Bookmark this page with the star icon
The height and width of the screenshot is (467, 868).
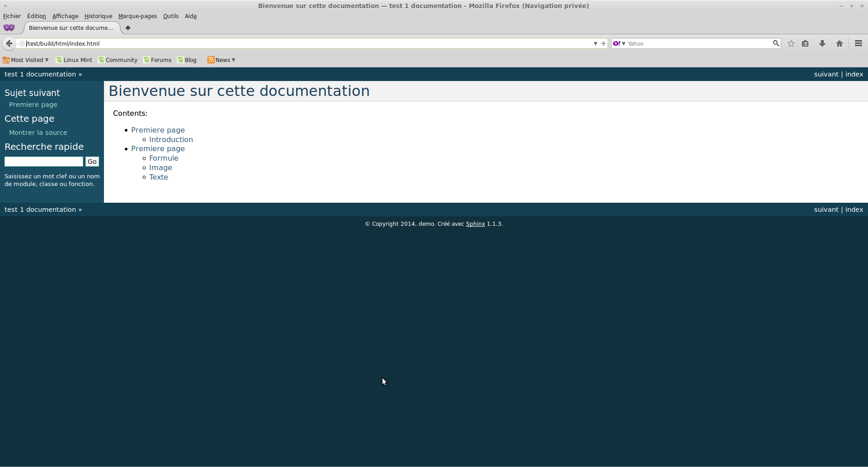pyautogui.click(x=791, y=43)
